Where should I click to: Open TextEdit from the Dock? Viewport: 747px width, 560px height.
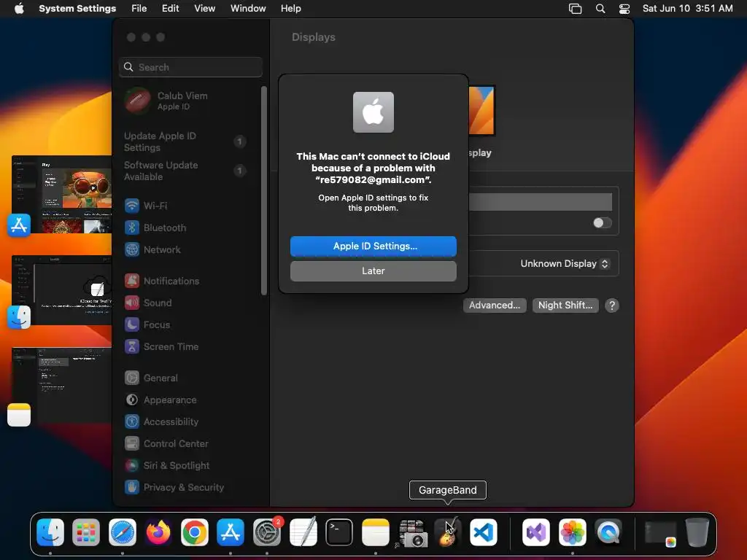[303, 532]
